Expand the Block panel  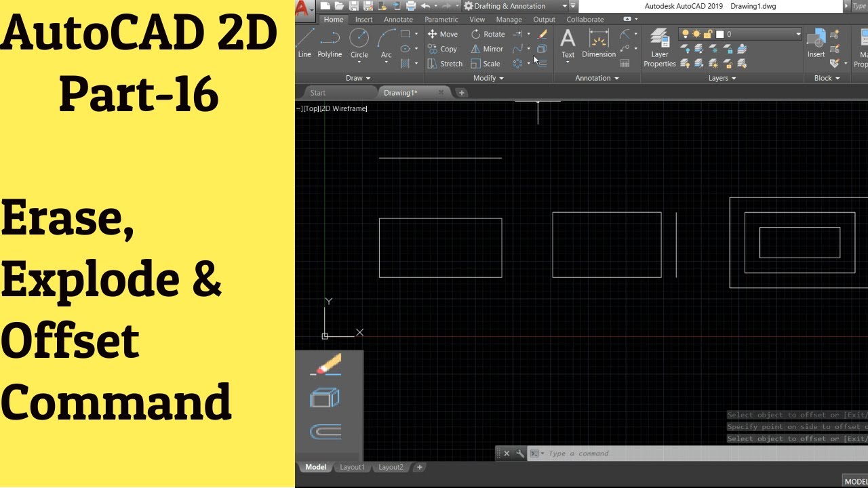click(x=827, y=78)
